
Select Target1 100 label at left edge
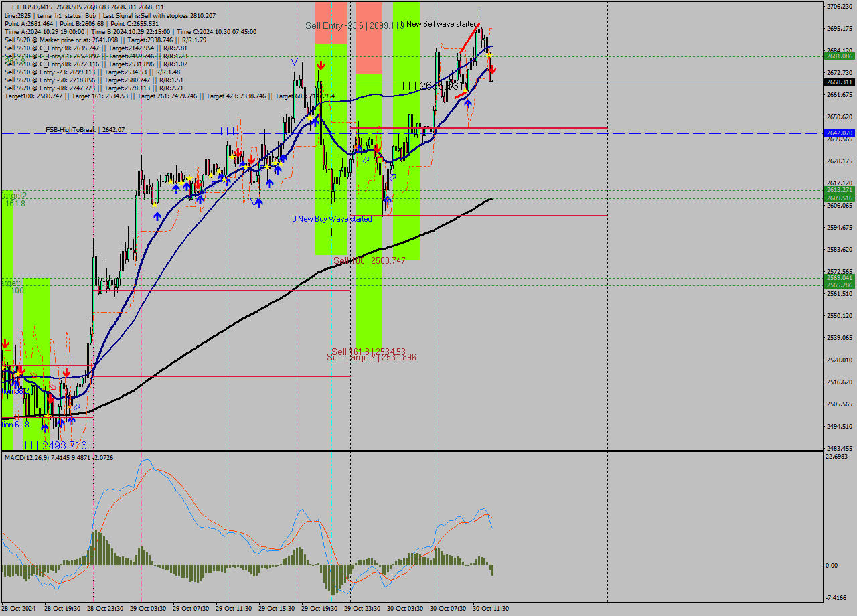(x=12, y=287)
